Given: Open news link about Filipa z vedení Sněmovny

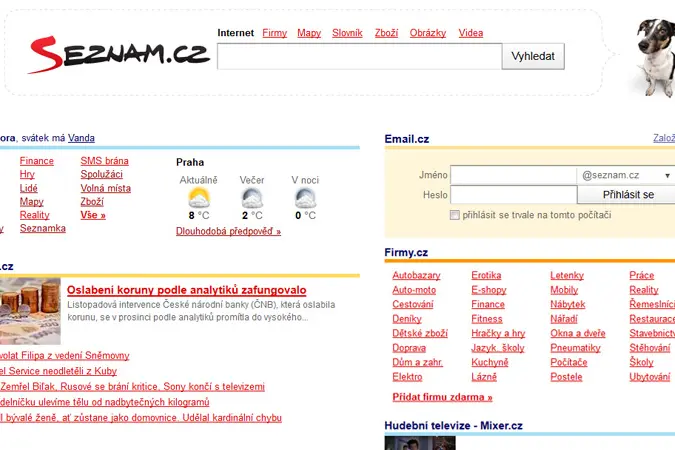Looking at the screenshot, I should [x=65, y=355].
